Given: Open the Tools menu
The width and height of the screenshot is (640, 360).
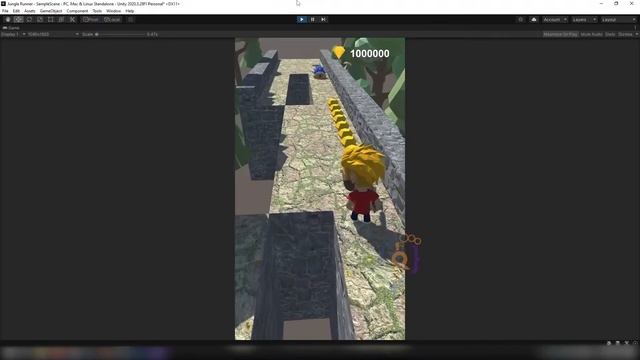Looking at the screenshot, I should point(97,11).
